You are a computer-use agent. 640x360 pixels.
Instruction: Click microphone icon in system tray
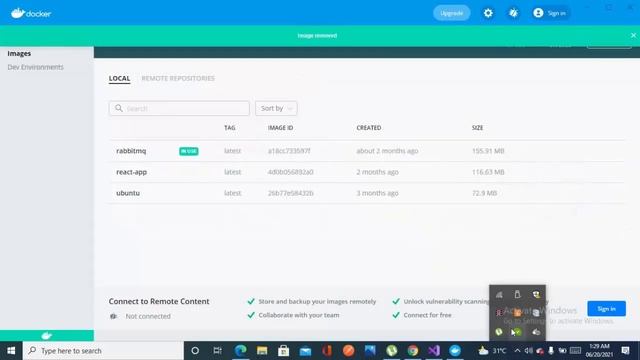tap(551, 351)
